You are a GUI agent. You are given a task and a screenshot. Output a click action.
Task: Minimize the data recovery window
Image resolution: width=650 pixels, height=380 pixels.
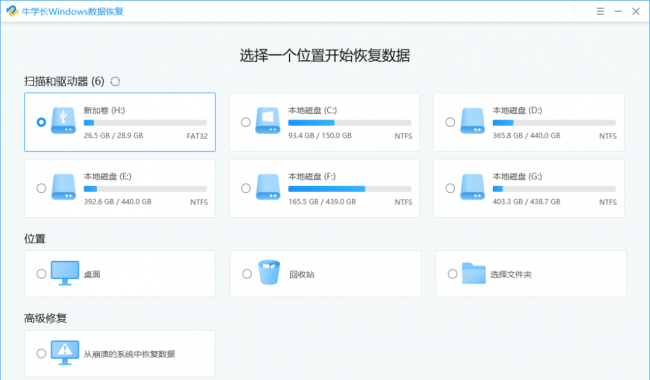(x=618, y=11)
